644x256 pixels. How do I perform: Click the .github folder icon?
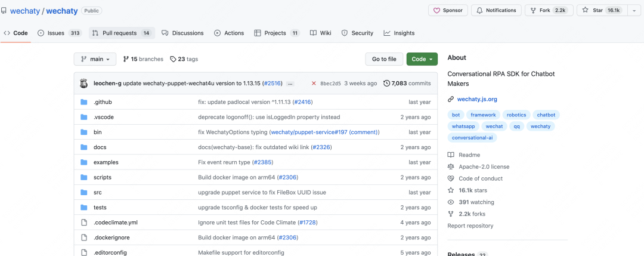pos(84,102)
